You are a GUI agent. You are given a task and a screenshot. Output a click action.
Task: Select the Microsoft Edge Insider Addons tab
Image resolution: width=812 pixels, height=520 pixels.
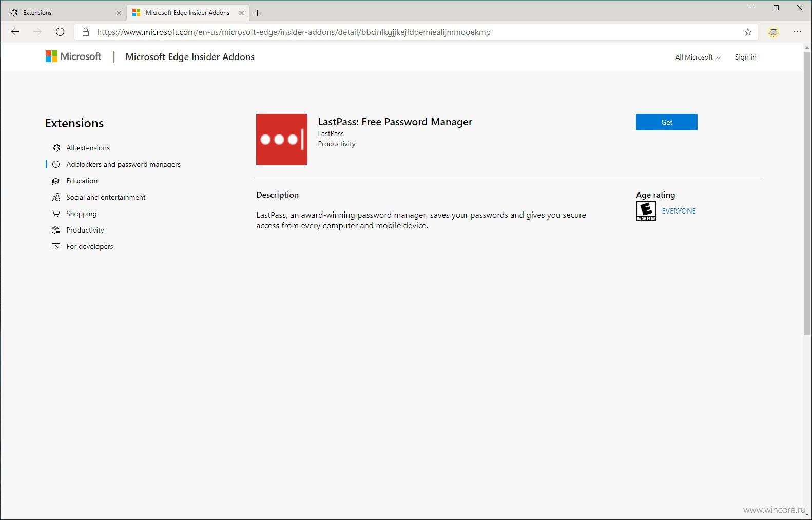click(188, 13)
